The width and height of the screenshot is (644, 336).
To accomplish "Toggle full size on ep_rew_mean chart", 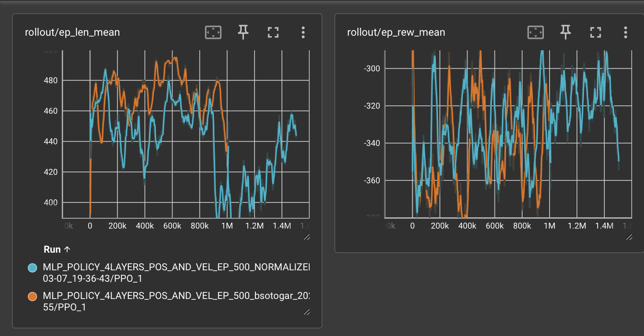I will coord(595,32).
